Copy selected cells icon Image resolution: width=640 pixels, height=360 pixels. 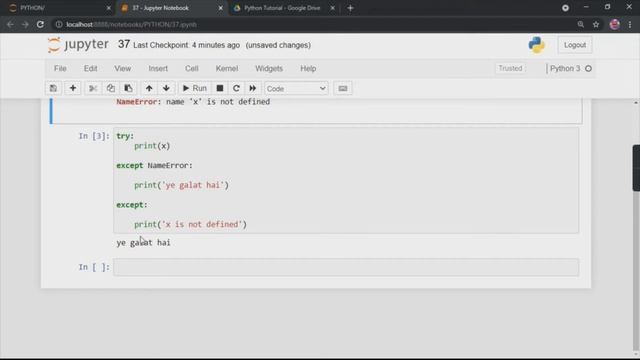pos(111,88)
